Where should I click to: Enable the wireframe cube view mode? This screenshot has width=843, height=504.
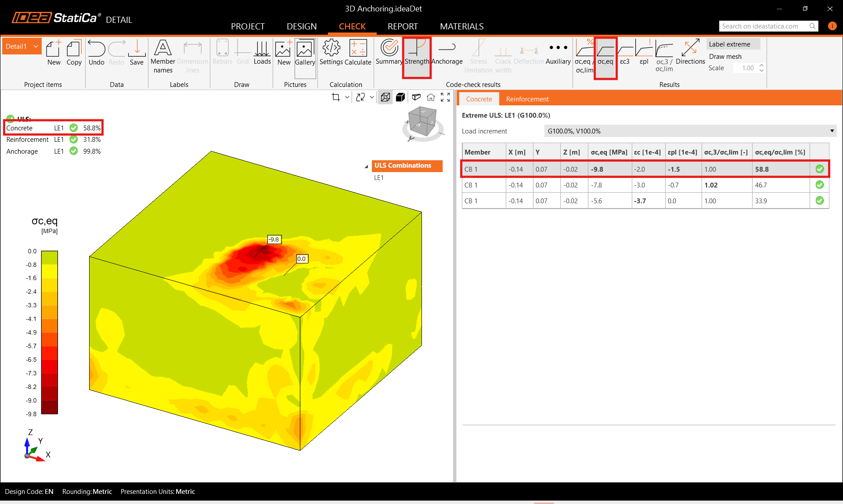(x=385, y=97)
